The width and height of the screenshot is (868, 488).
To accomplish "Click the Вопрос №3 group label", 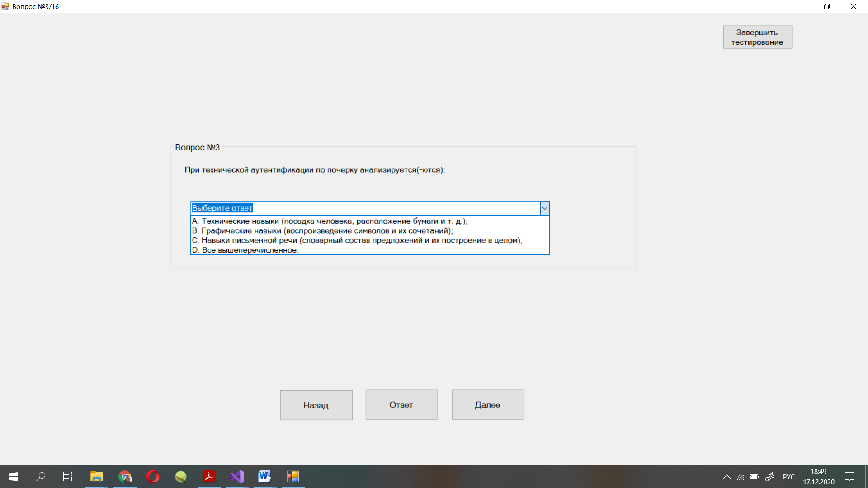I will (x=197, y=147).
